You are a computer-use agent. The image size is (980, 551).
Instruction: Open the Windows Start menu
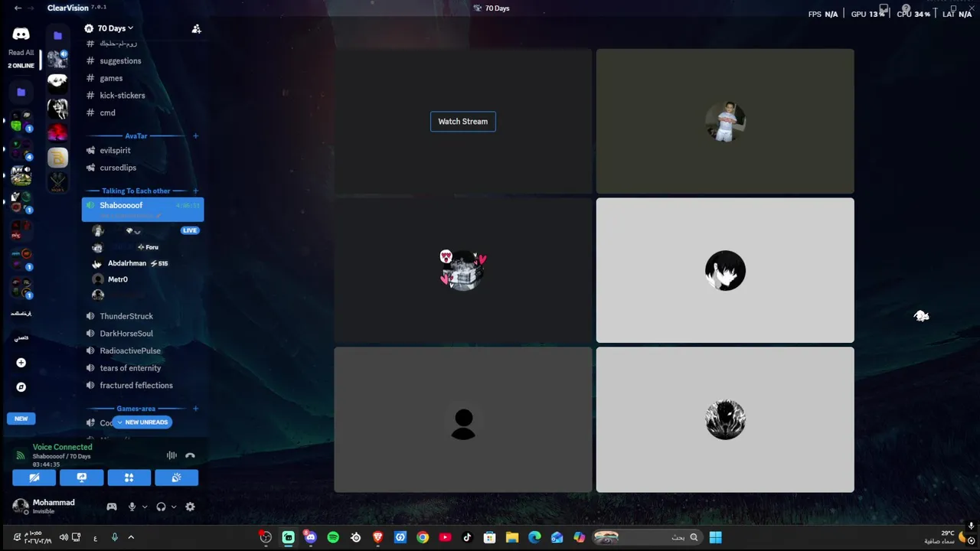(715, 537)
